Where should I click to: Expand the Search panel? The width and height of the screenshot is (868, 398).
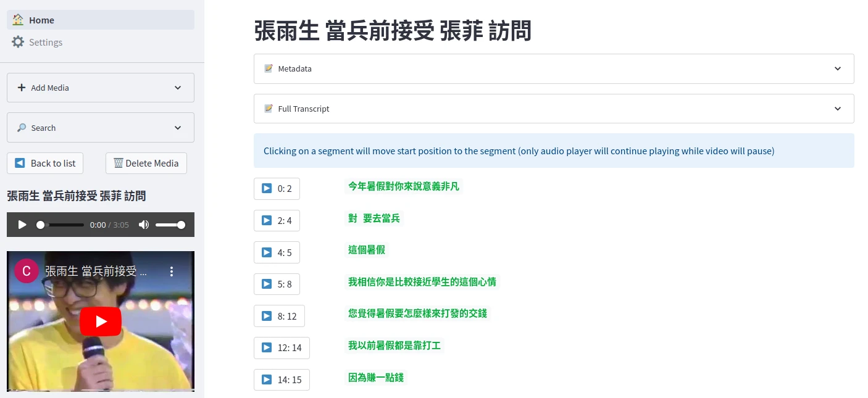pos(100,128)
